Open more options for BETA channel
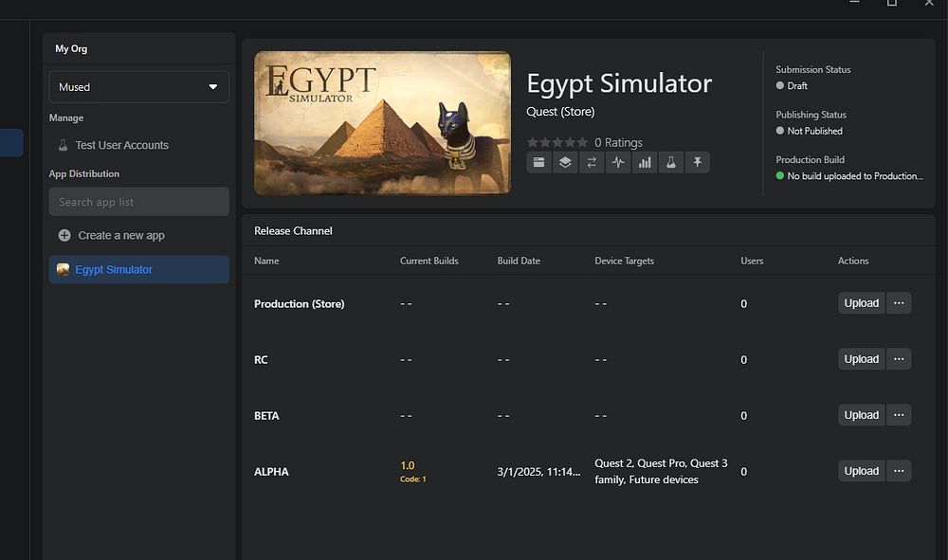This screenshot has width=948, height=560. (899, 415)
